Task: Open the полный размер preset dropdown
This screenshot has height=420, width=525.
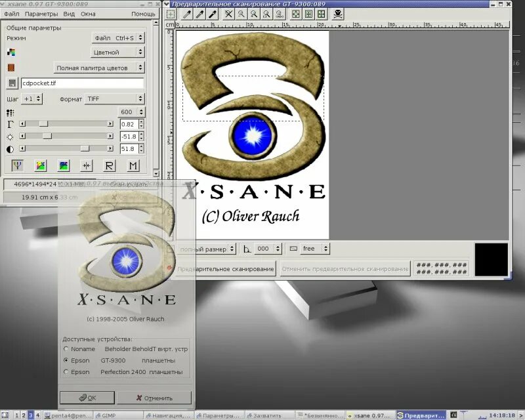Action: [206, 249]
